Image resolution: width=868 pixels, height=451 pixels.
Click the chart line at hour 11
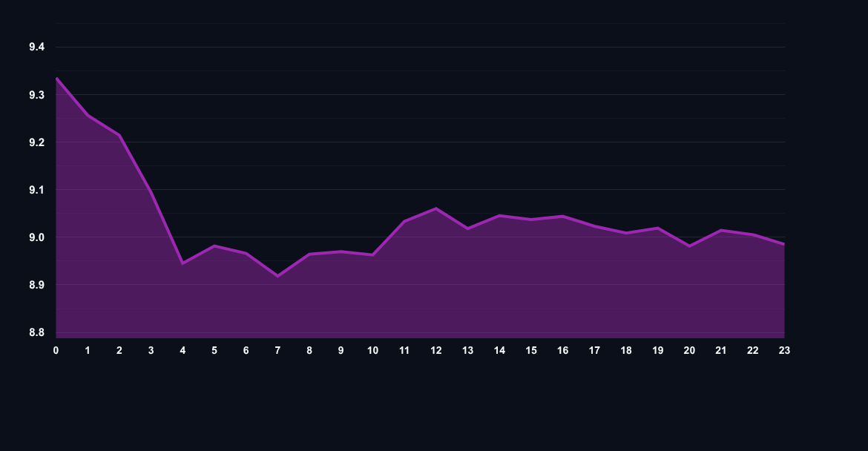point(404,220)
